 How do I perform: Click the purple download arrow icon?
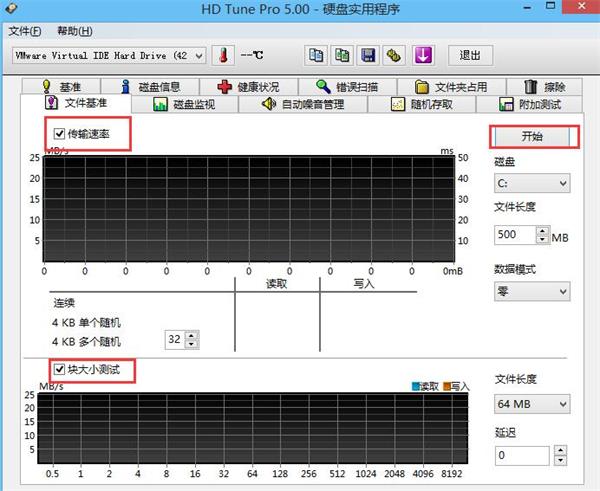point(423,56)
